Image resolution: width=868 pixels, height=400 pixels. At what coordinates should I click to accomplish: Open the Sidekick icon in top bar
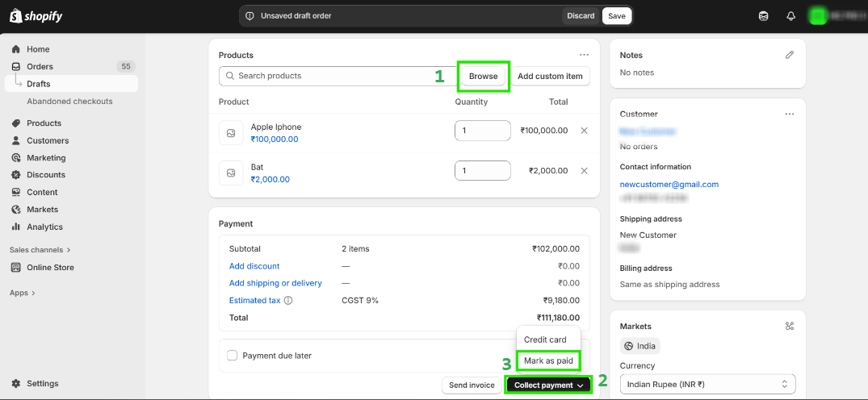coord(763,16)
